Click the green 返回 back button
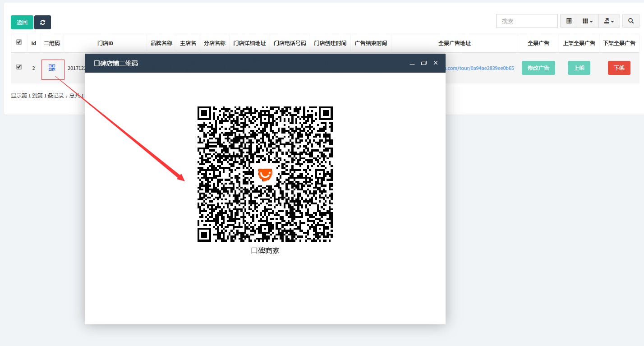 [22, 22]
